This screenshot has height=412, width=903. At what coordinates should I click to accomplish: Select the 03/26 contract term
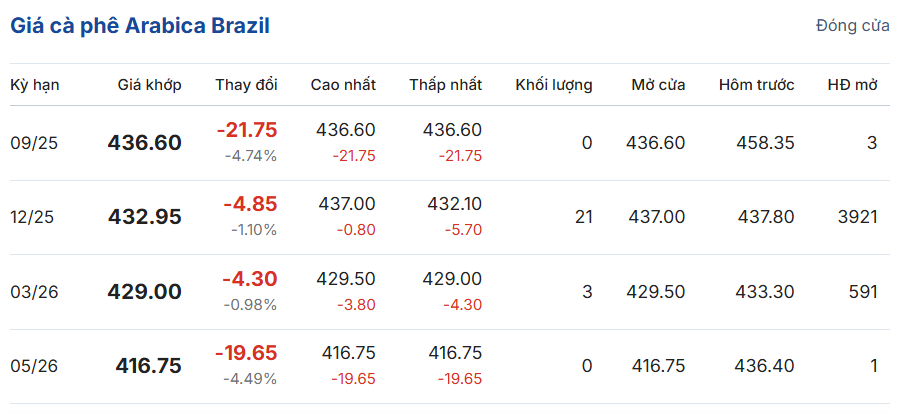(35, 292)
